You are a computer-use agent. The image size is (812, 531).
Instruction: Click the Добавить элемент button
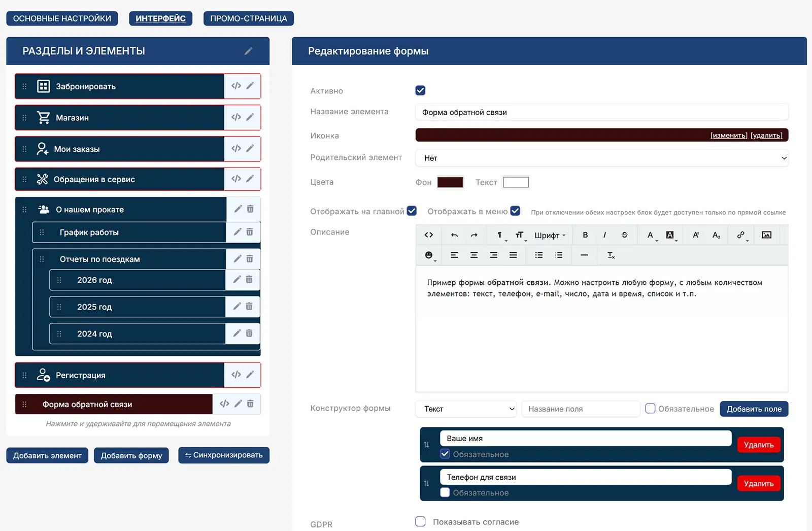tap(47, 455)
